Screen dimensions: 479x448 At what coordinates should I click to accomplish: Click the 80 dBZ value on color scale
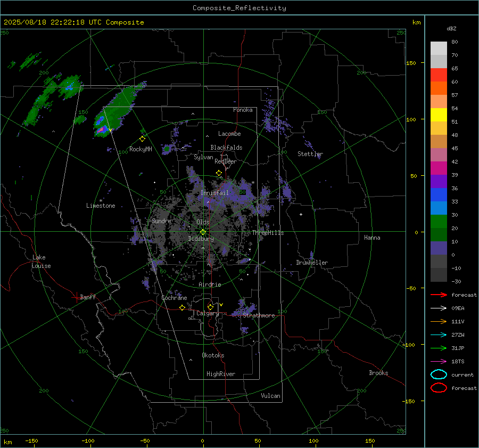pyautogui.click(x=455, y=42)
